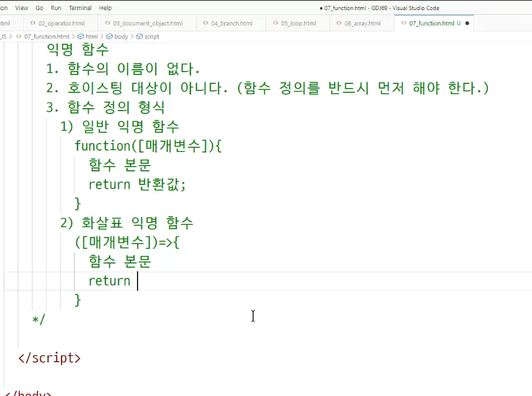Click line '2) 화살표 익명 함수'
The height and width of the screenshot is (396, 532).
(x=127, y=223)
